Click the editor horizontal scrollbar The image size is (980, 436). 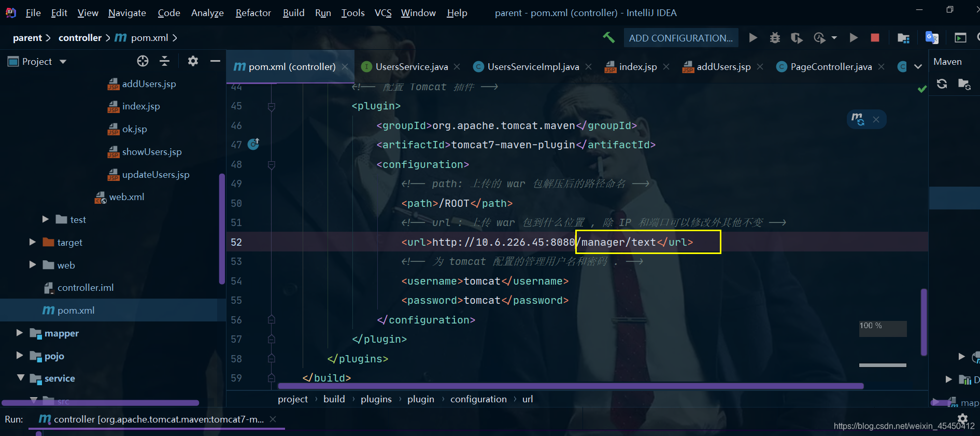coord(571,386)
